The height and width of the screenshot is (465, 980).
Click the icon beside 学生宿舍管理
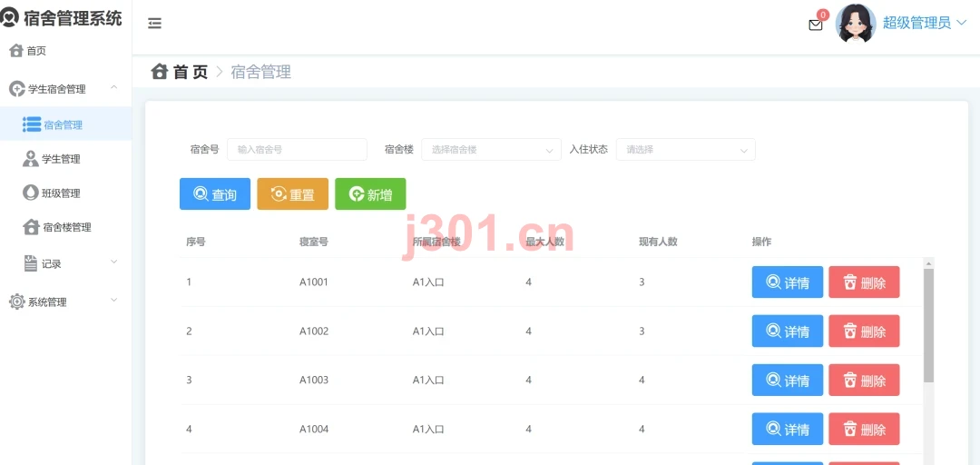coord(17,89)
